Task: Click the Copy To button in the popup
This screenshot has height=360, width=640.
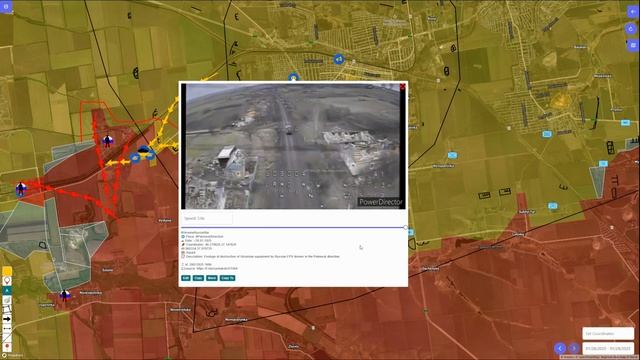Action: [227, 278]
